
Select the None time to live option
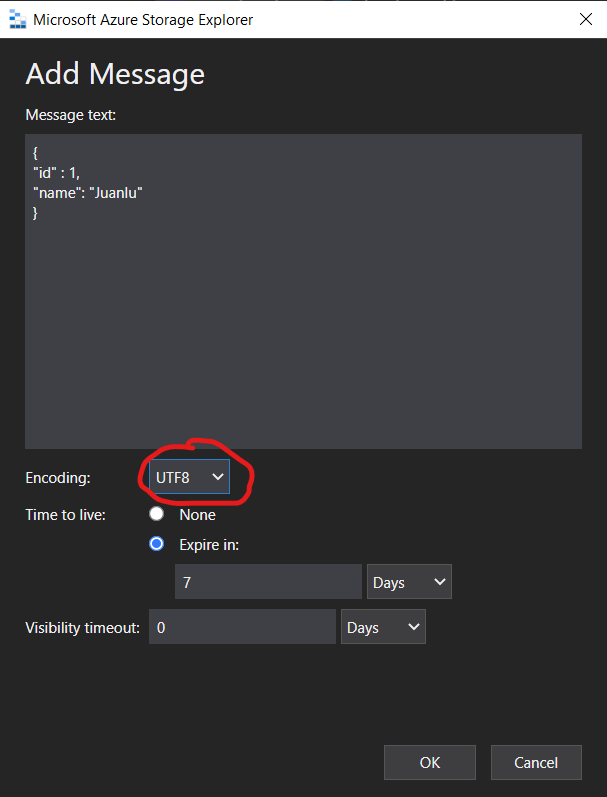click(x=156, y=515)
